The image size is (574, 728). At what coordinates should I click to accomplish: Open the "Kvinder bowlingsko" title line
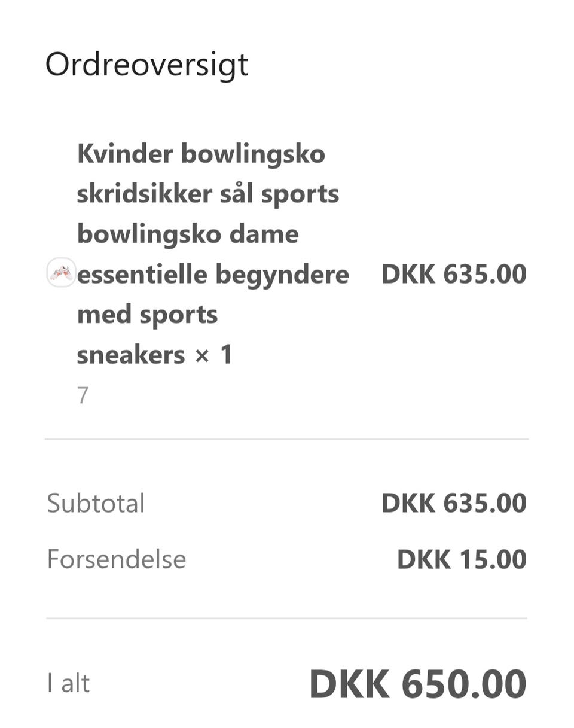click(201, 154)
